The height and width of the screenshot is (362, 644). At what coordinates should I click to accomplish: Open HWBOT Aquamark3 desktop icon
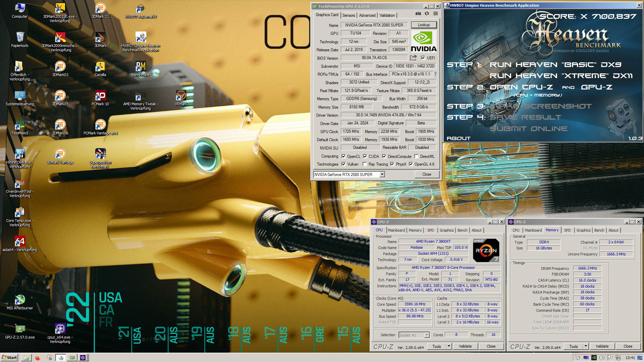[141, 10]
